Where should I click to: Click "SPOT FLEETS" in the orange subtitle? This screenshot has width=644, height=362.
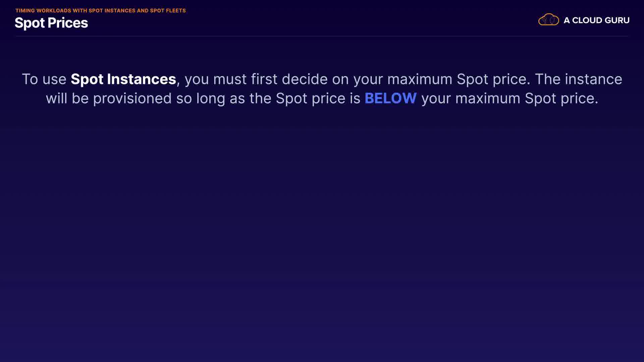coord(168,11)
